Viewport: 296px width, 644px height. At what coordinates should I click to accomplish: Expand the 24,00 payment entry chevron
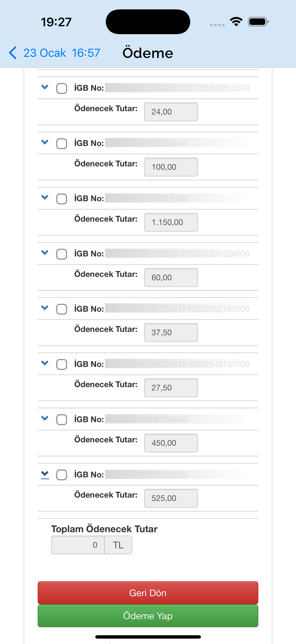point(45,87)
